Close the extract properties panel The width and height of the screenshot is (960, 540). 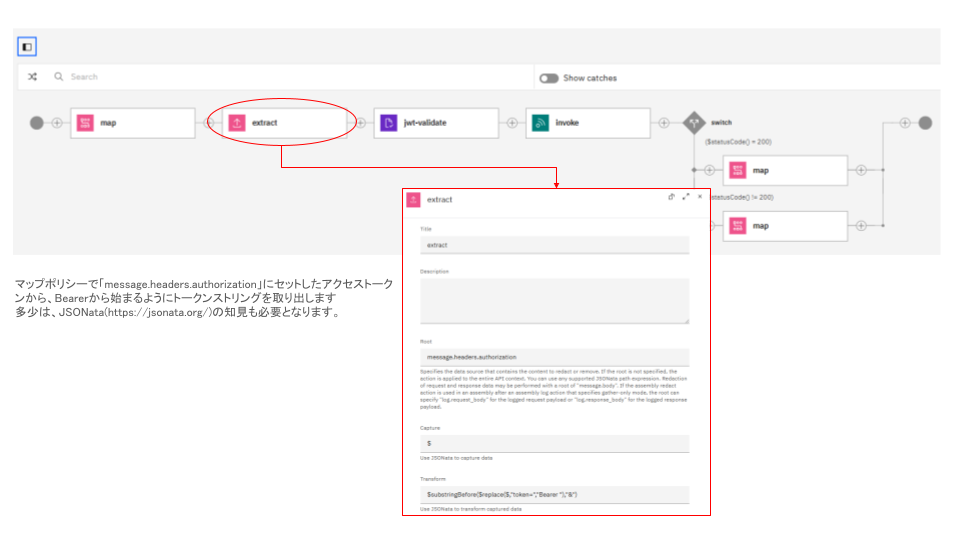tap(700, 197)
